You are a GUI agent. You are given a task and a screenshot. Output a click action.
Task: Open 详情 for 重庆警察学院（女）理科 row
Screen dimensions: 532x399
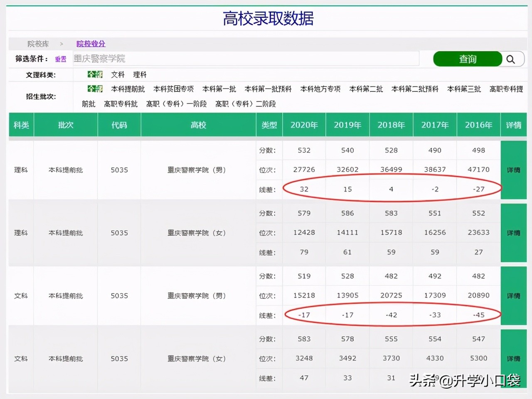coord(513,233)
